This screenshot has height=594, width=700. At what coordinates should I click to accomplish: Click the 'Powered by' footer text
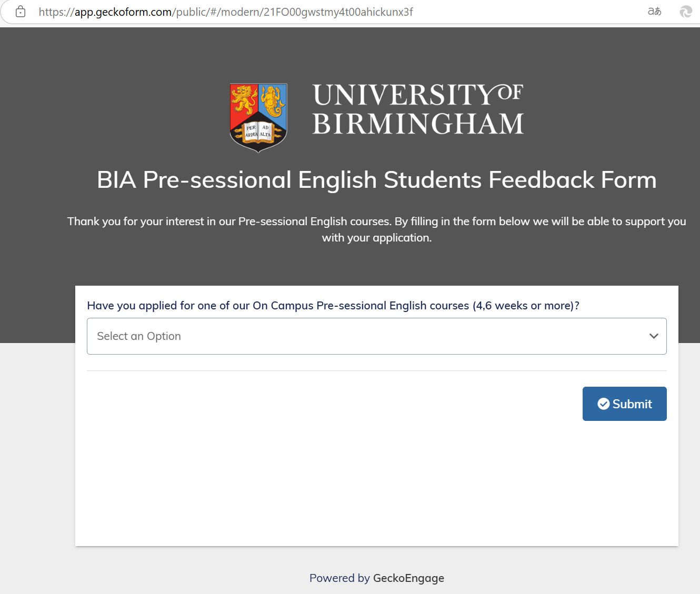point(339,578)
